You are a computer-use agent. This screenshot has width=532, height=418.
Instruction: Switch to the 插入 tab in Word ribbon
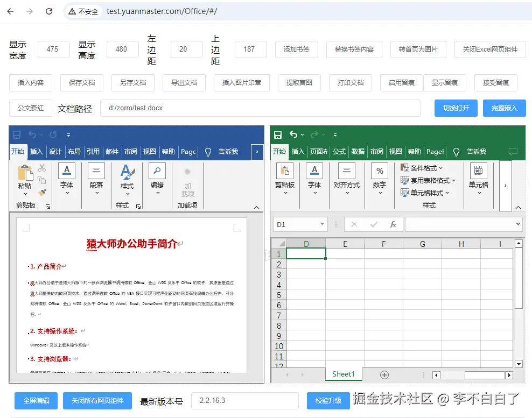[36, 151]
